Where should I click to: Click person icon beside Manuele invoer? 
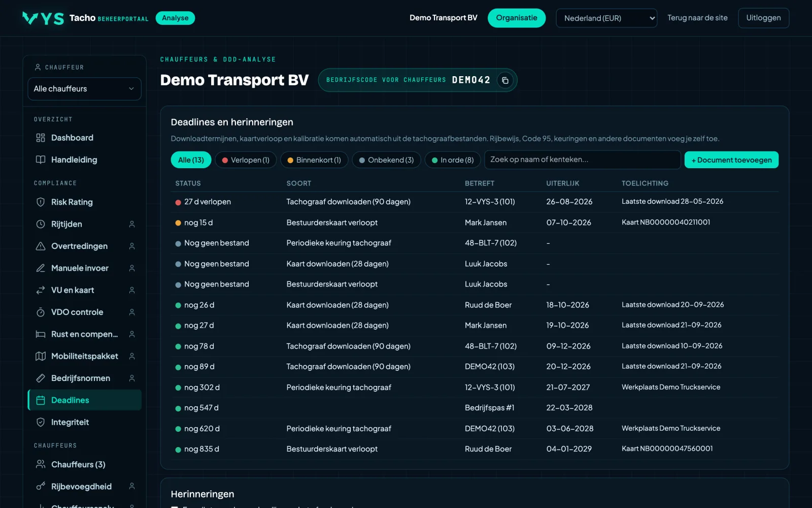[x=132, y=268]
